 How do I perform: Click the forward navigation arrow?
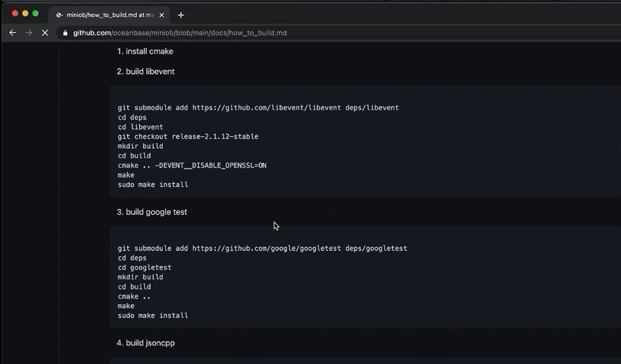coord(29,33)
